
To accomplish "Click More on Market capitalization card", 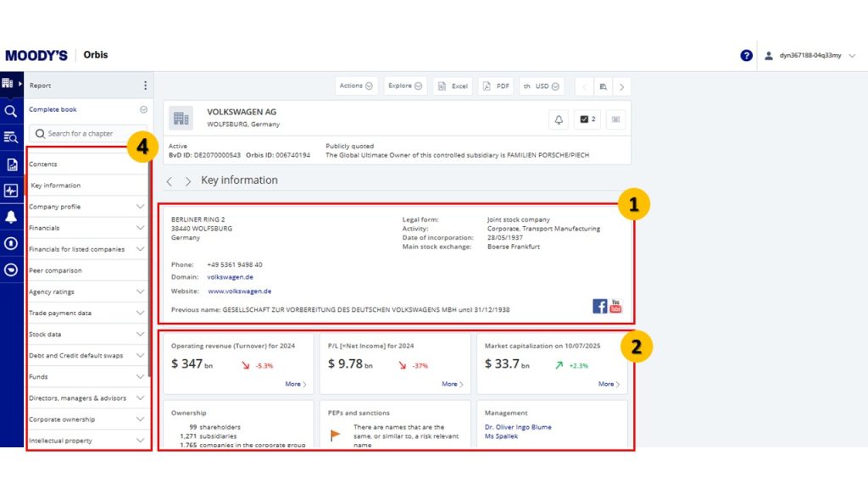I will 609,384.
